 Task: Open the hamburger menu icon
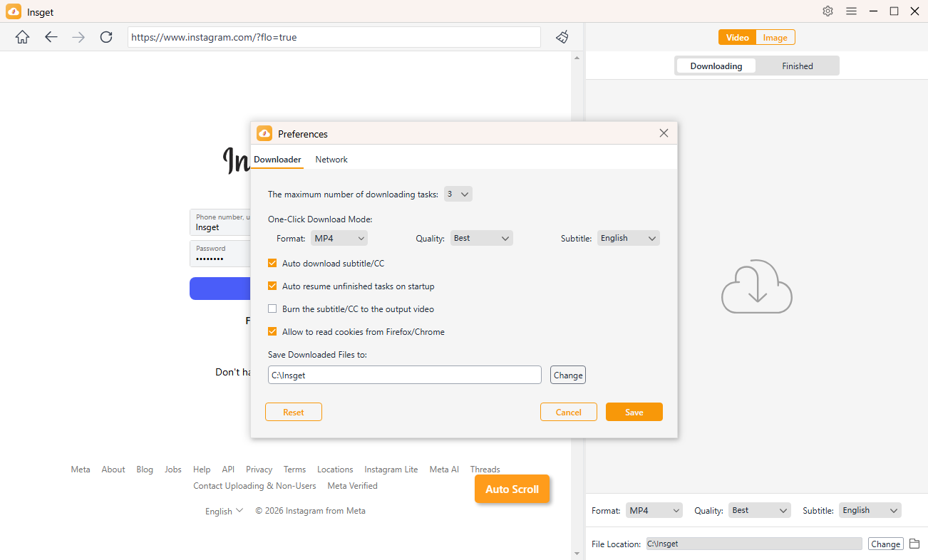[851, 11]
